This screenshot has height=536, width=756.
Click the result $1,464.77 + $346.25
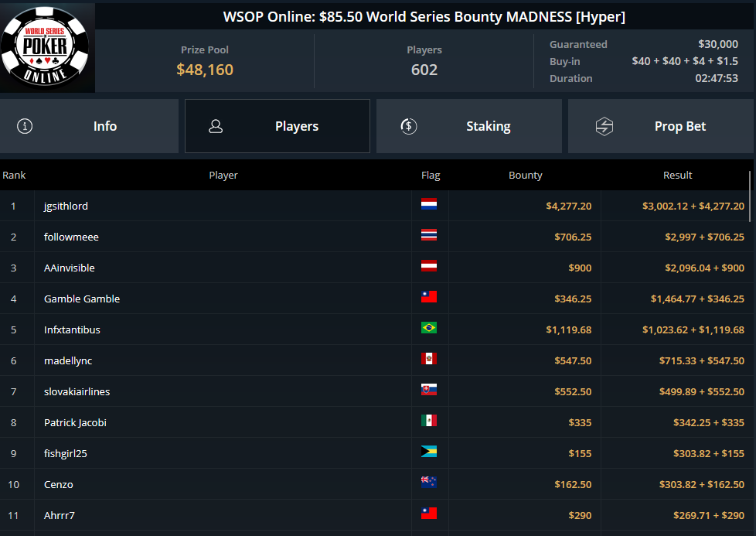pos(698,299)
